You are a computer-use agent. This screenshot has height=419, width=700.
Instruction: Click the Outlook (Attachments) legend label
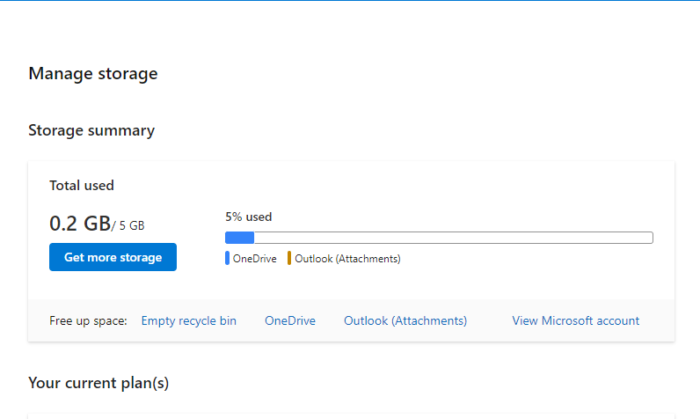point(347,259)
